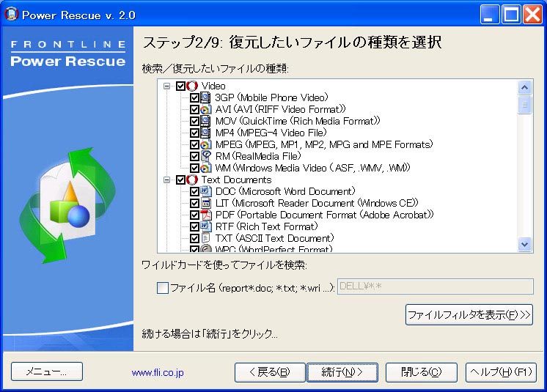Select the Video category label
The image size is (547, 392).
pyautogui.click(x=213, y=86)
